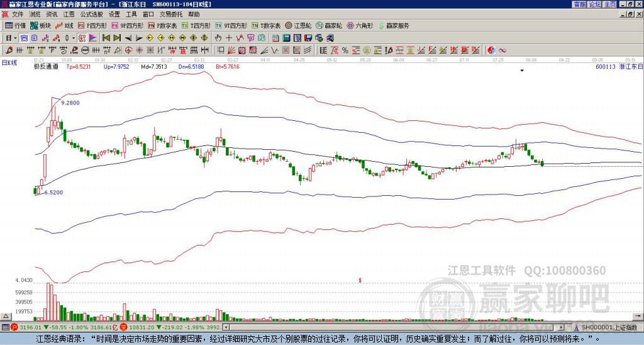The width and height of the screenshot is (644, 345).
Task: Click the infinity wave icon
Action: (502, 50)
